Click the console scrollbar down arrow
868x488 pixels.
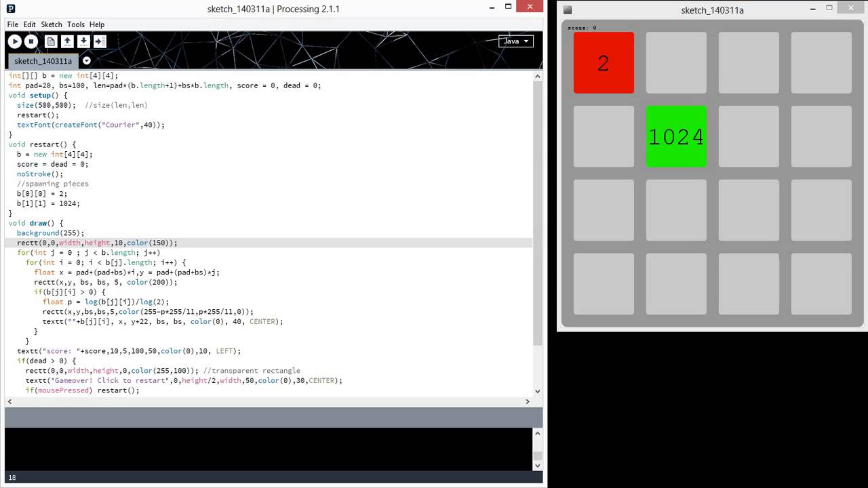538,465
